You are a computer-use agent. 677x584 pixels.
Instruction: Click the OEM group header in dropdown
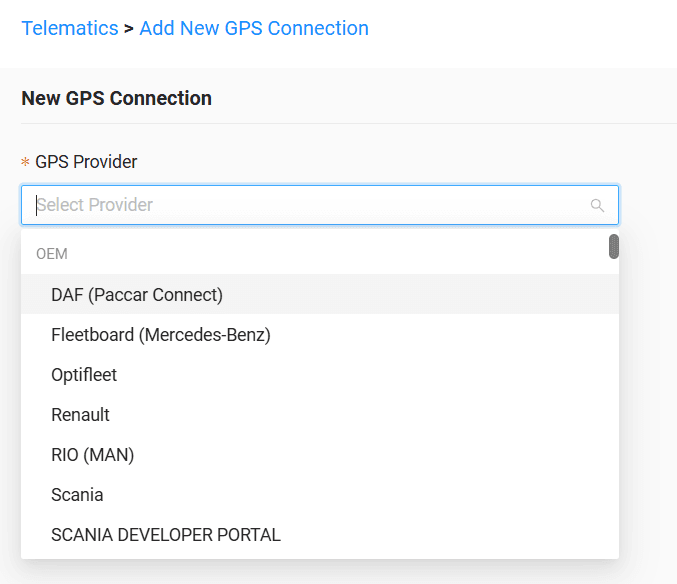point(52,254)
